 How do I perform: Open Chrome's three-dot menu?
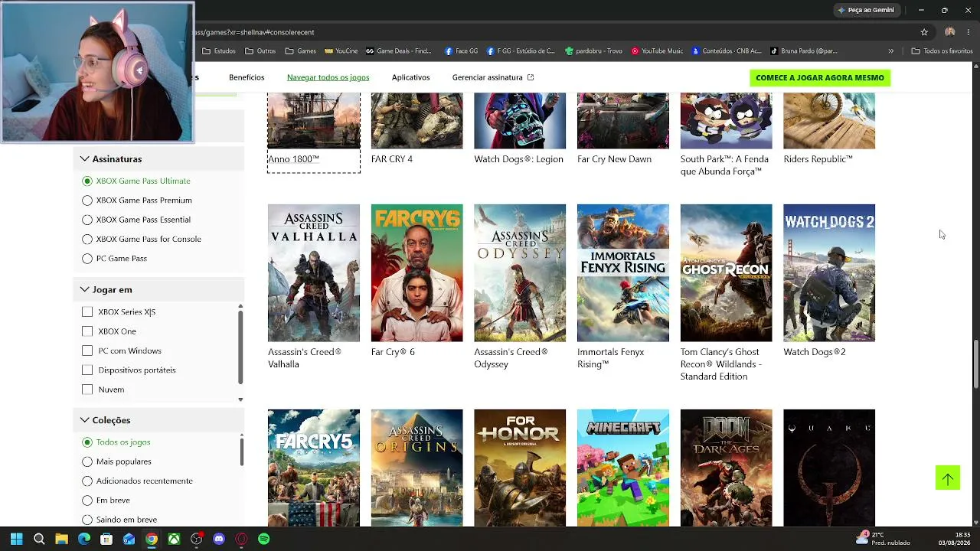point(969,32)
